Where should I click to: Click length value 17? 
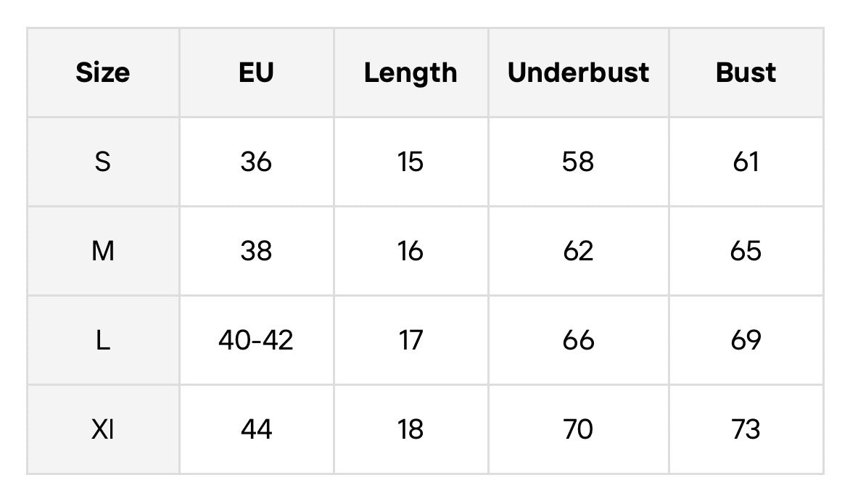coord(411,340)
